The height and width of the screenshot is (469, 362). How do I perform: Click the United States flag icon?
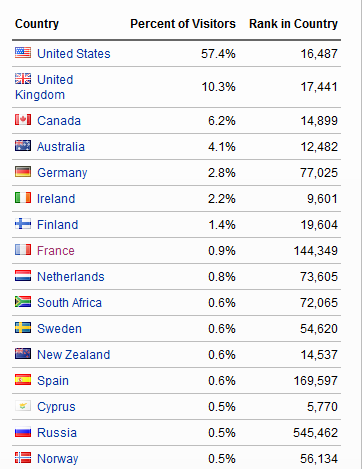23,53
